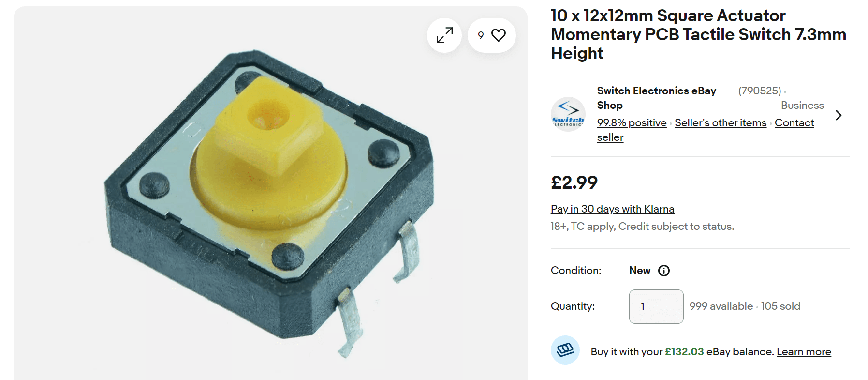This screenshot has width=868, height=380.
Task: Add item to watchlist with heart icon
Action: point(492,35)
